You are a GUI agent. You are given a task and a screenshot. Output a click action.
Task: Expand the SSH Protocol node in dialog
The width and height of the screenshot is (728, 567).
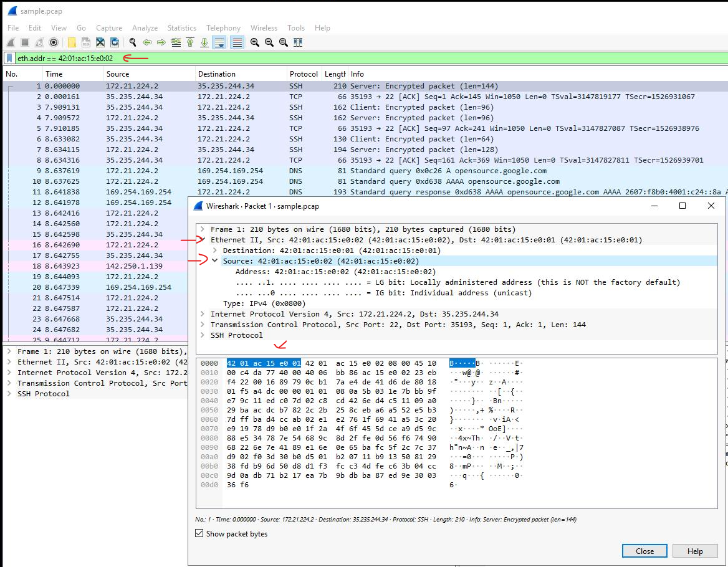(203, 335)
